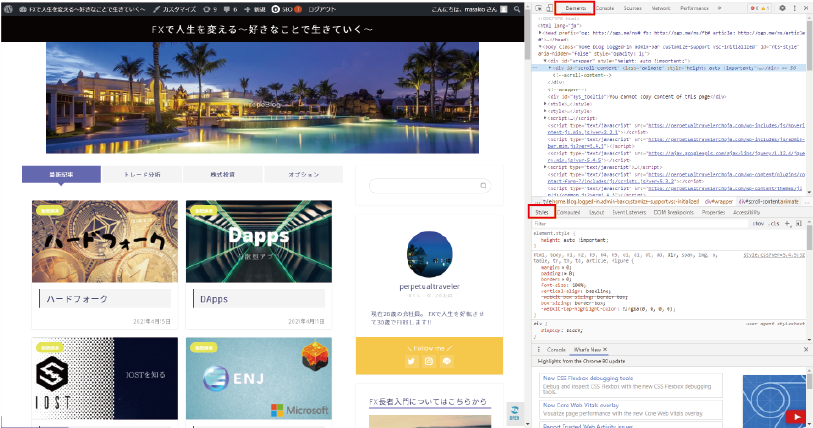
Task: Open the DOM Breakpoints pane tab
Action: [674, 212]
